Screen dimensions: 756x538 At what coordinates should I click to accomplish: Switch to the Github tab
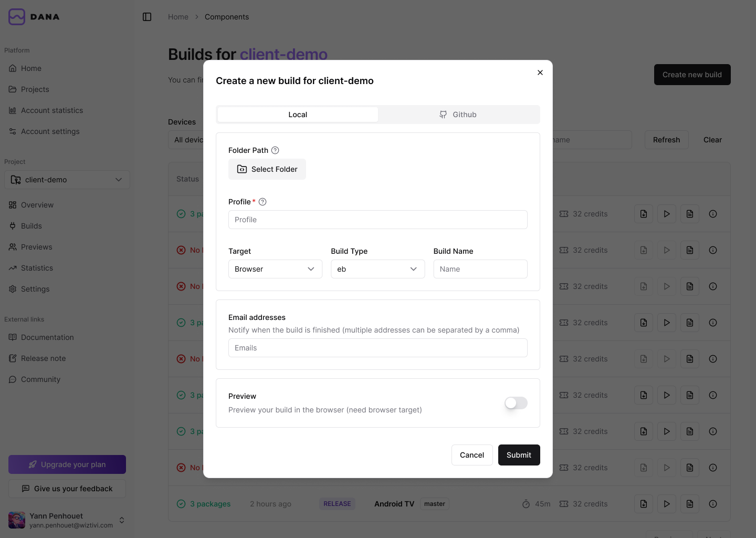pos(458,114)
